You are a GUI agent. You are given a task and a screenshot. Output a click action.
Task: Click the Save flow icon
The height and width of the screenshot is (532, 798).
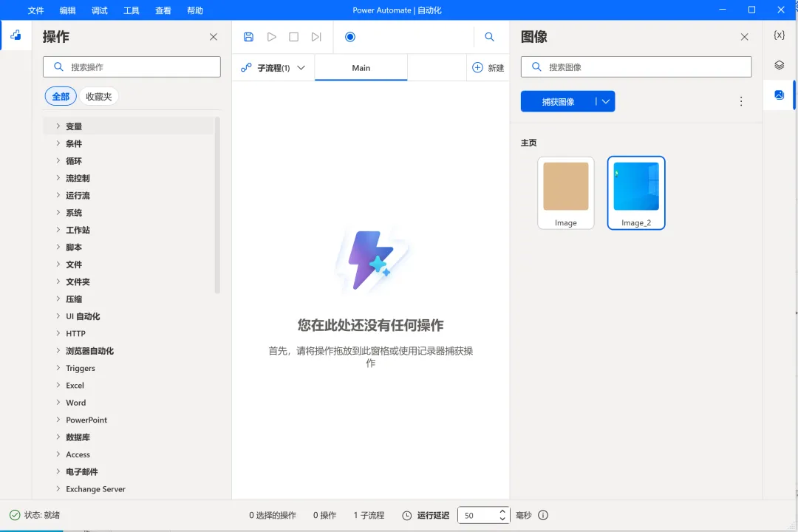point(248,37)
